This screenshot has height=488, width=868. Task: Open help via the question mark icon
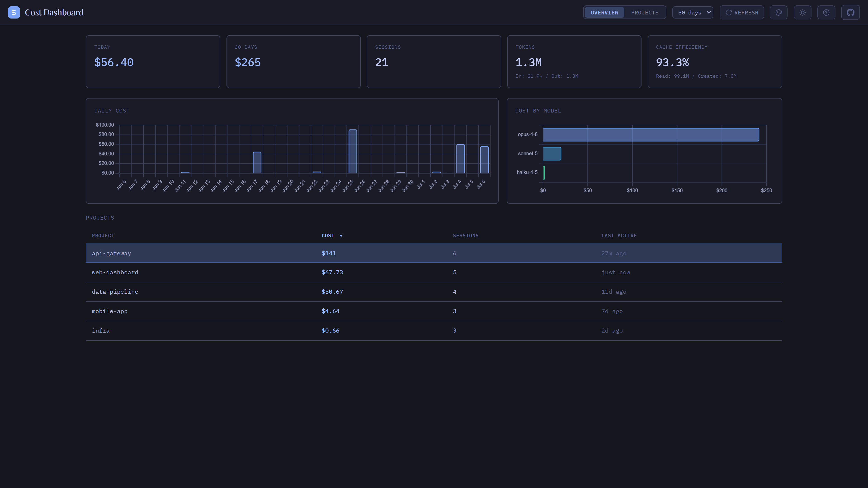(826, 12)
